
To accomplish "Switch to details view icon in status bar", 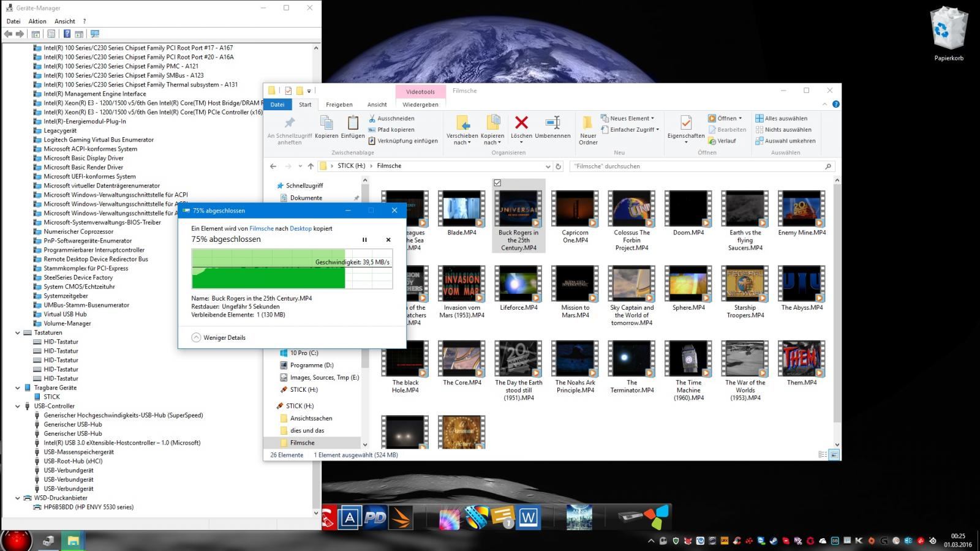I will click(823, 454).
